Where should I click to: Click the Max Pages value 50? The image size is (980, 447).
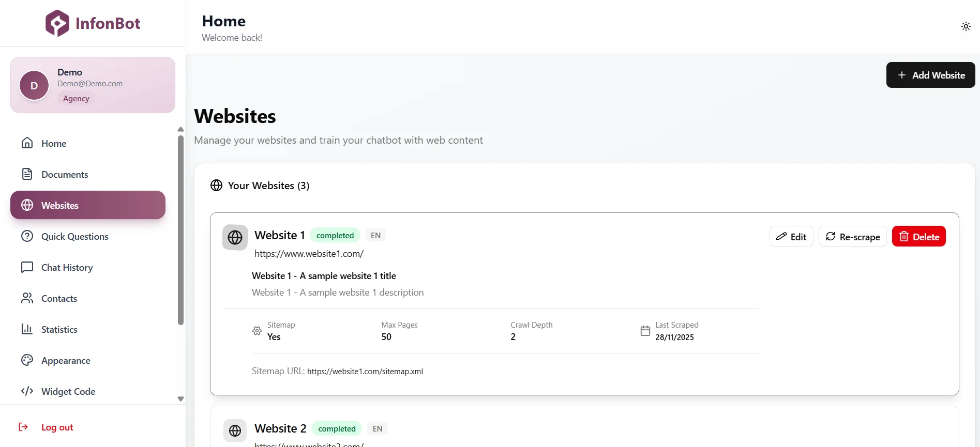coord(386,337)
